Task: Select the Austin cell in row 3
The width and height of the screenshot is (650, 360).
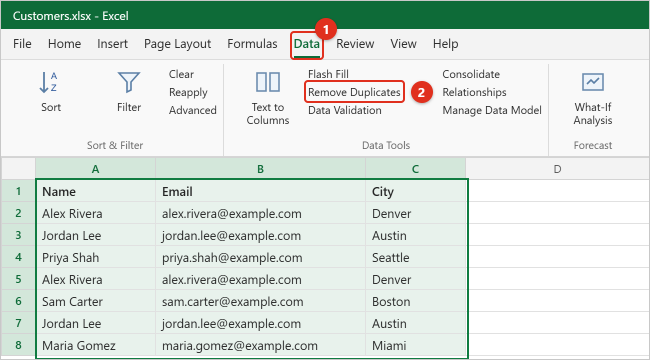Action: click(416, 235)
